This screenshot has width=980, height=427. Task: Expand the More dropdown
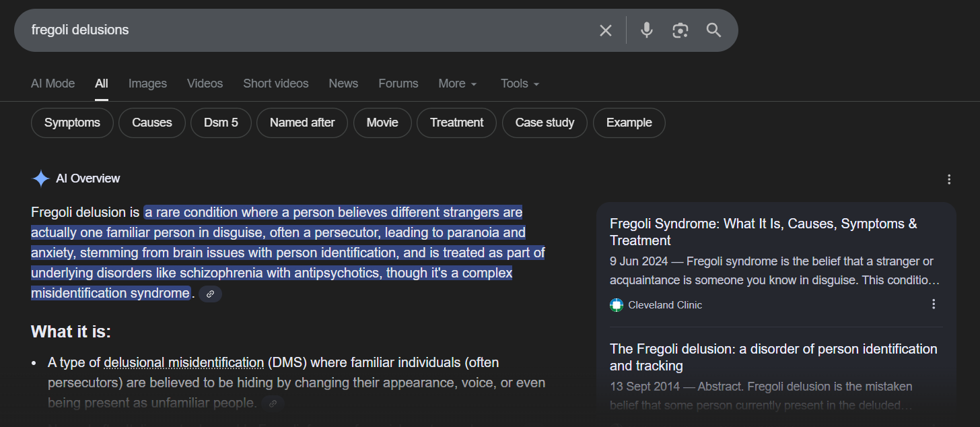[x=458, y=84]
